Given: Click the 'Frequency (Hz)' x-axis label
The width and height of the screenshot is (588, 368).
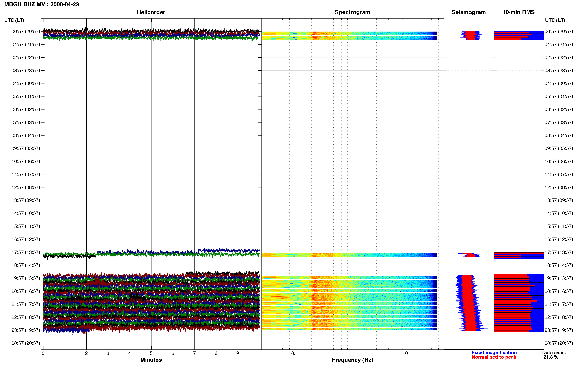Looking at the screenshot, I should [352, 360].
